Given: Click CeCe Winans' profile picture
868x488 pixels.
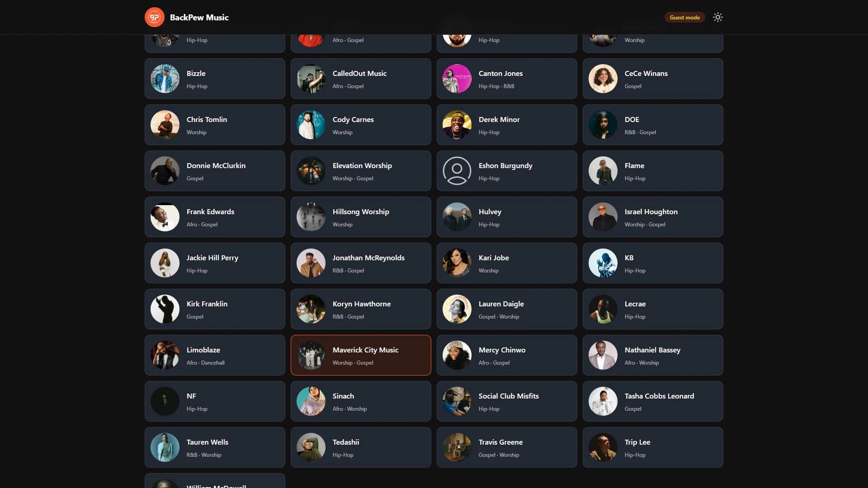Looking at the screenshot, I should (603, 79).
